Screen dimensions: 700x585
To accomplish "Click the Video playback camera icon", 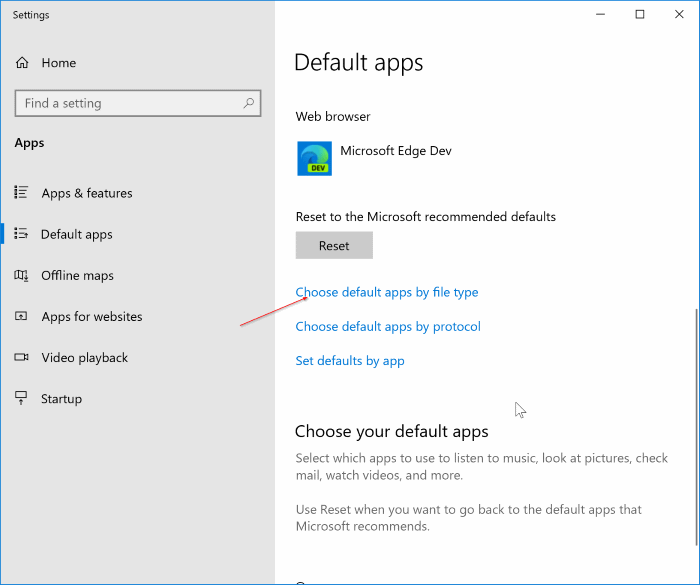I will point(21,357).
